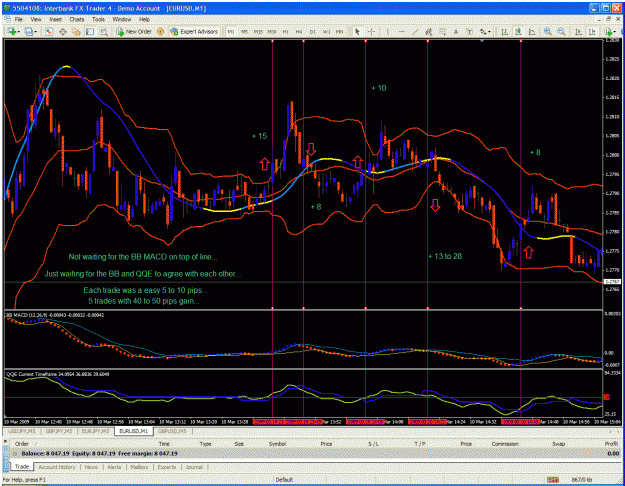Toggle Chart Shift icon
The height and width of the screenshot is (486, 625).
(x=592, y=31)
